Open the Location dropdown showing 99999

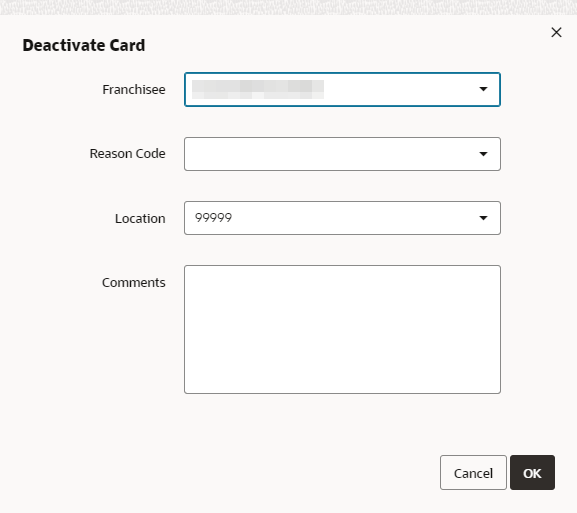tap(342, 218)
